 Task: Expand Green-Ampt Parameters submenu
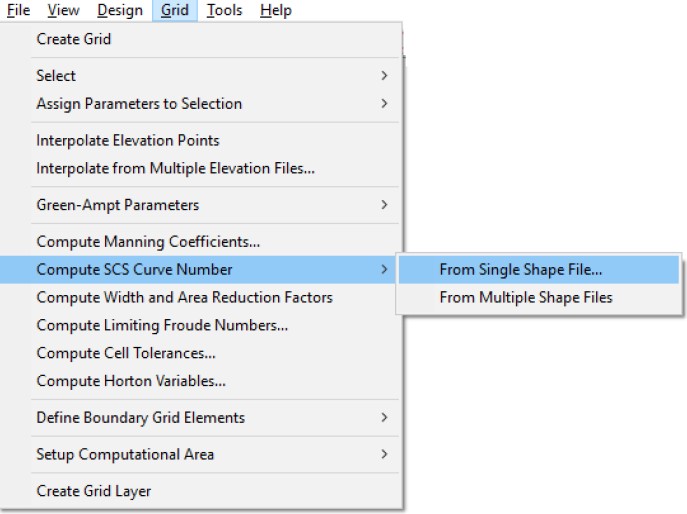[x=118, y=205]
